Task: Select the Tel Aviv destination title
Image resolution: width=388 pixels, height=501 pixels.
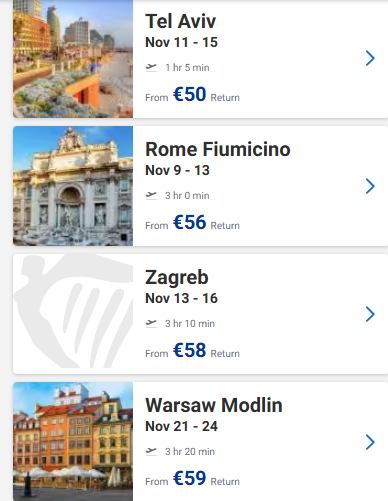Action: click(181, 21)
